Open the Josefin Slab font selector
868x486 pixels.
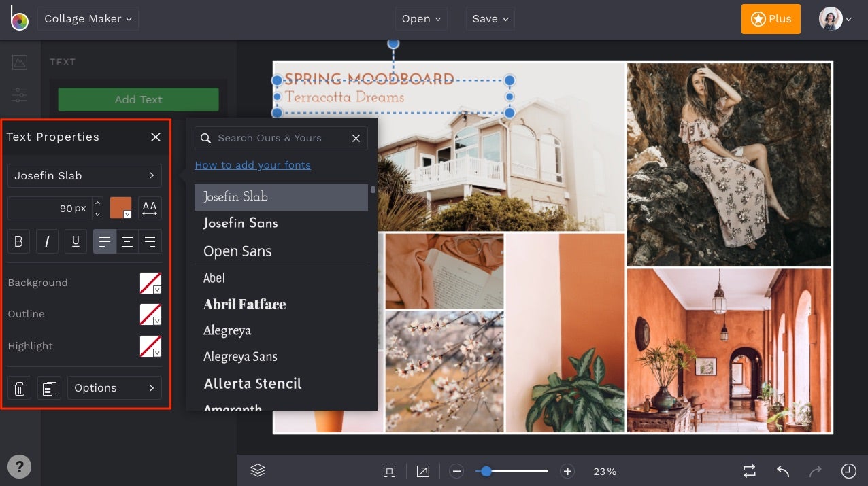(x=84, y=175)
